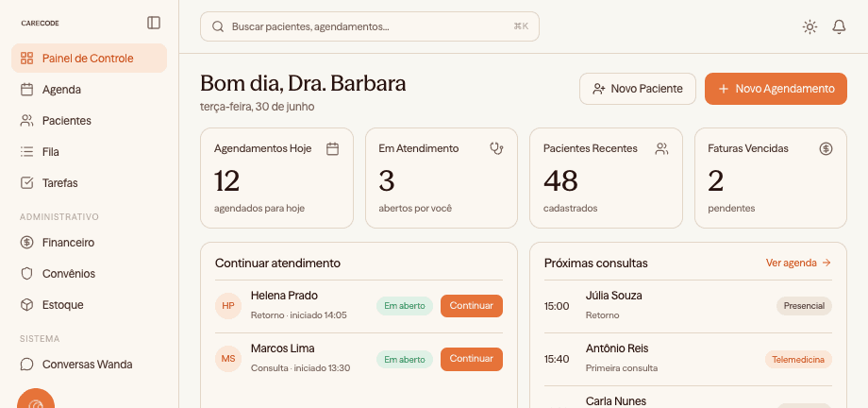Click the Convênios shield icon
868x408 pixels.
pos(26,273)
